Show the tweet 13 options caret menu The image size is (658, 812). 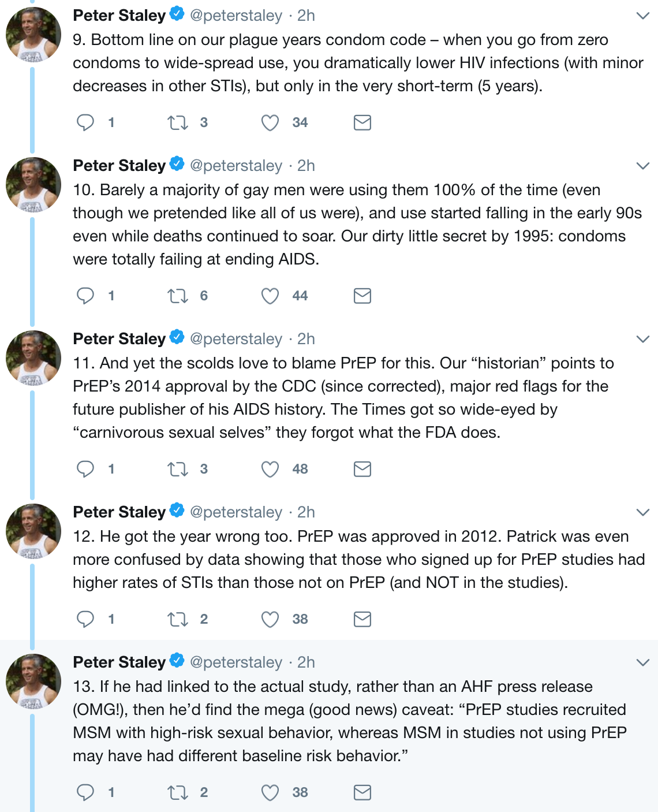point(642,662)
